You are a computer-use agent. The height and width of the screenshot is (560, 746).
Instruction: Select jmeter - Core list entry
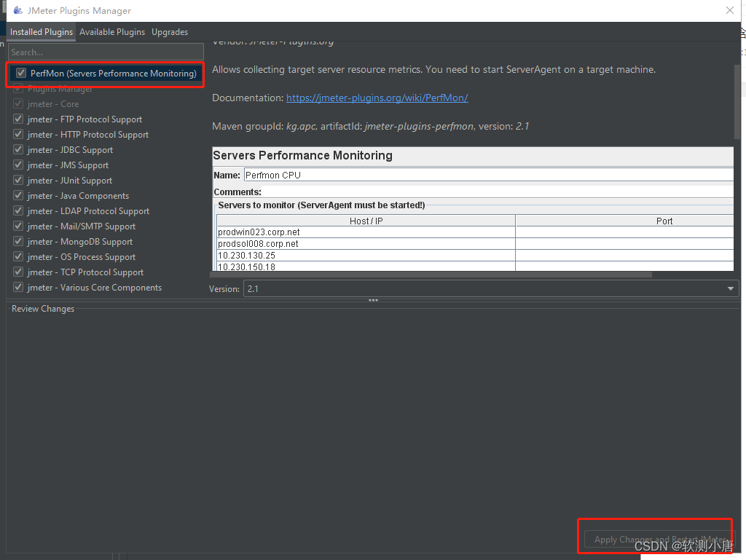52,103
